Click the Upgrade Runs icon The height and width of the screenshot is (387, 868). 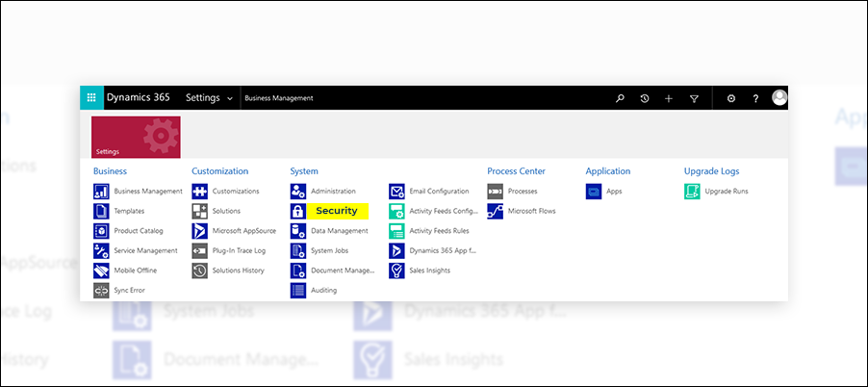point(693,192)
